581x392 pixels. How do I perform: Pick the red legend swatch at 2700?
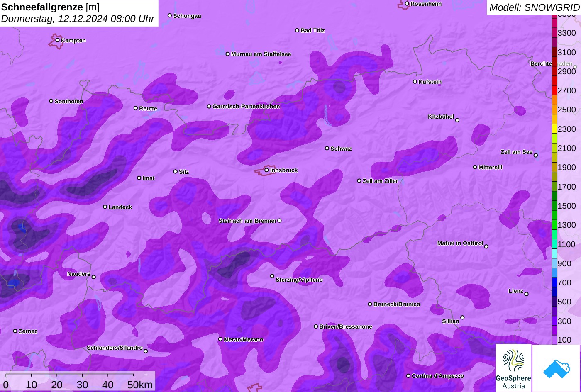pos(554,90)
